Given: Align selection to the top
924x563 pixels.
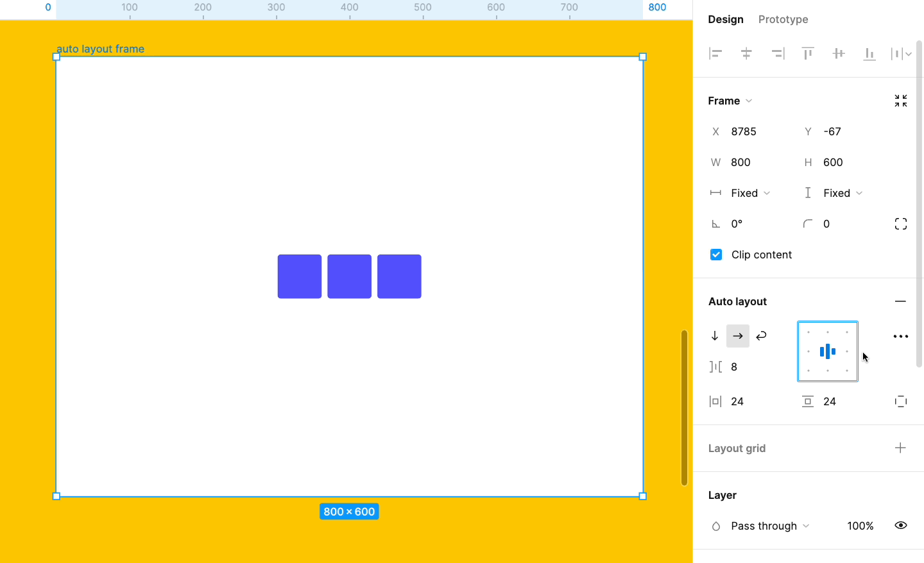Looking at the screenshot, I should point(808,54).
